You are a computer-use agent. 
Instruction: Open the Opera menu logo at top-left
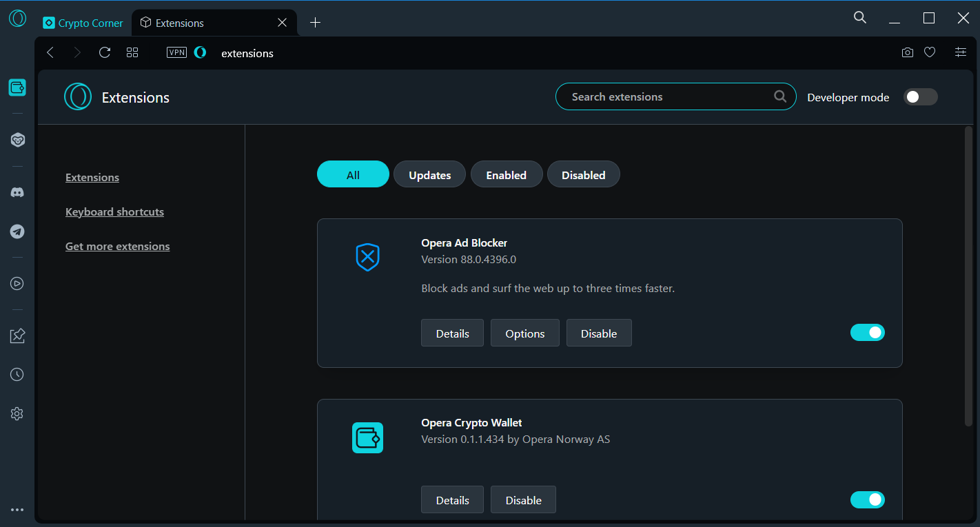point(17,19)
